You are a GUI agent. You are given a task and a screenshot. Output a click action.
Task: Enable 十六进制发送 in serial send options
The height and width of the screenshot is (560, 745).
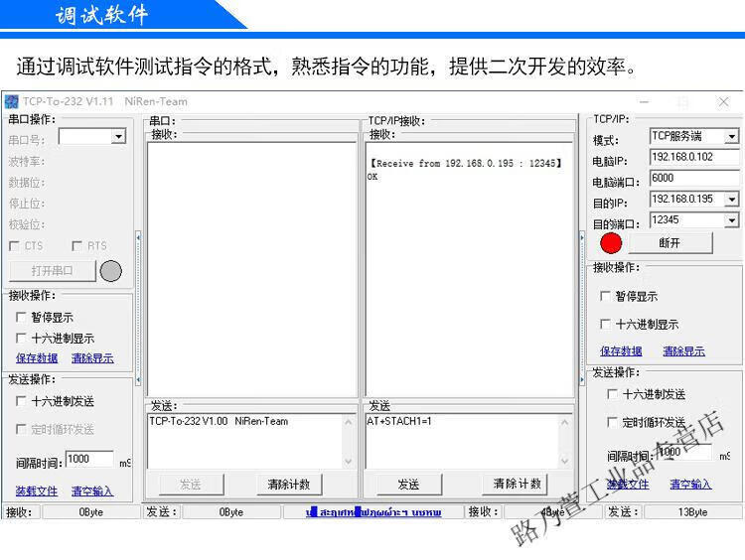(x=21, y=401)
